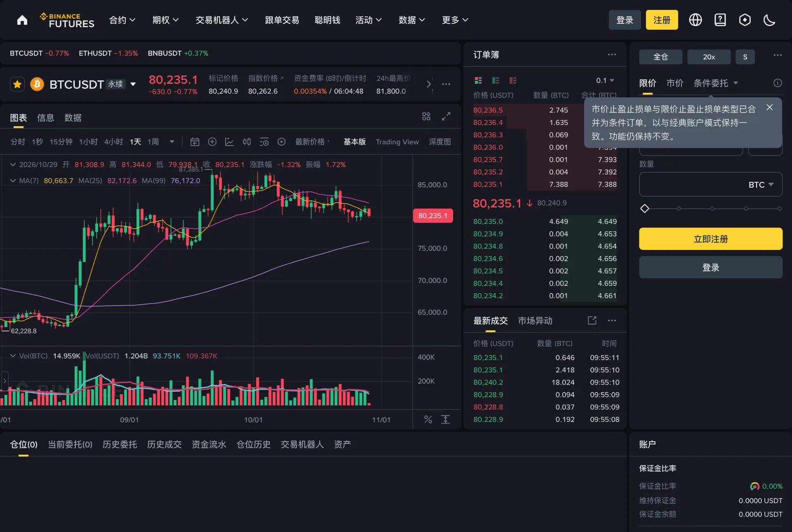This screenshot has height=532, width=792.
Task: Show sell orders only view
Action: click(513, 80)
